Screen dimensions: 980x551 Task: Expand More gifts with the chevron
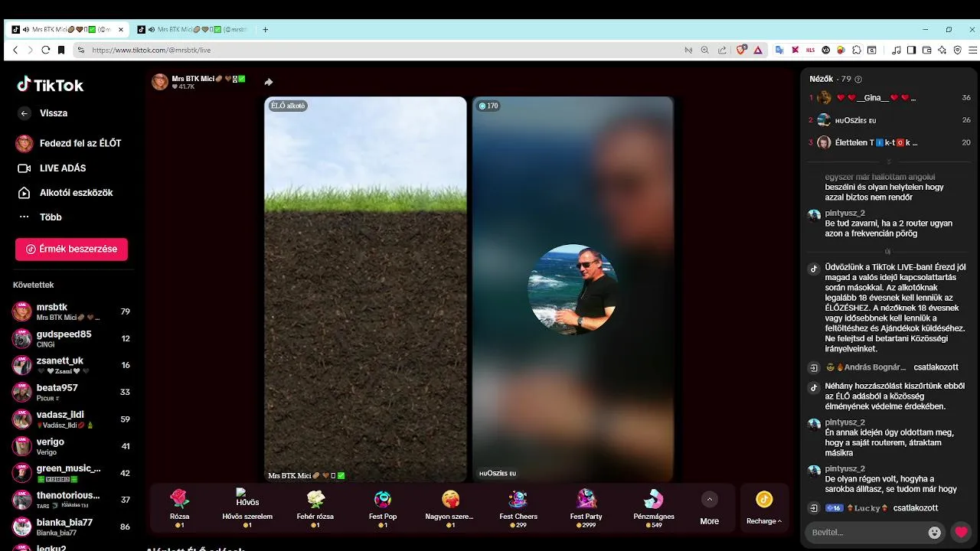click(x=710, y=499)
